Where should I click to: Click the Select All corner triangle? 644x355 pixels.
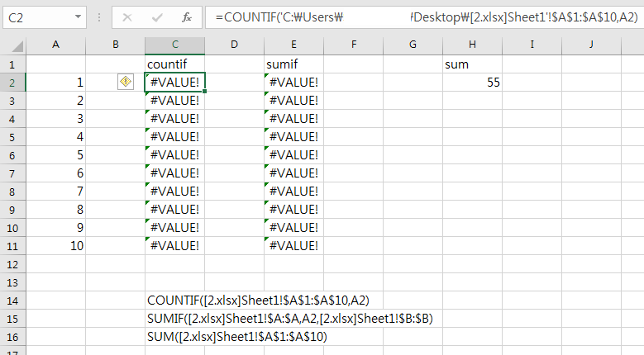coord(17,46)
